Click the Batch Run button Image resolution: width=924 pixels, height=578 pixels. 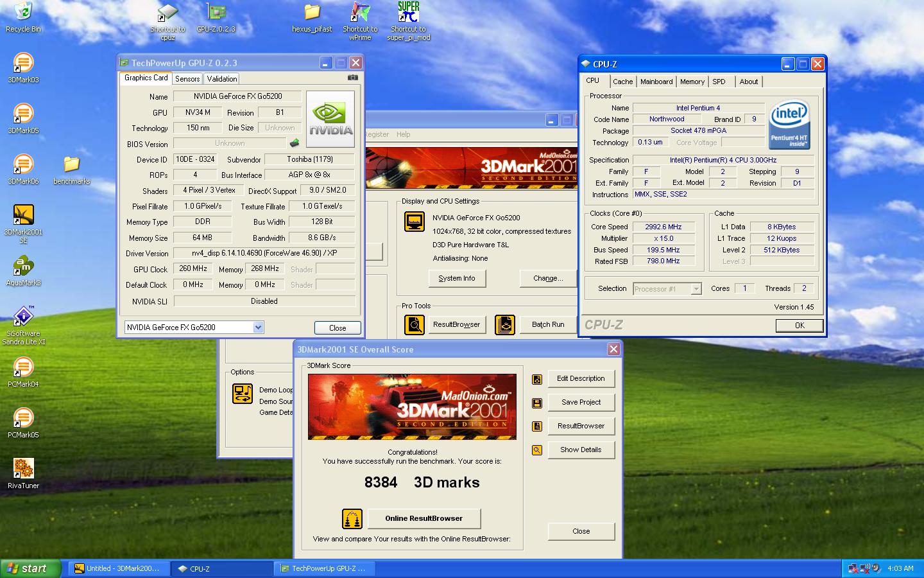548,324
